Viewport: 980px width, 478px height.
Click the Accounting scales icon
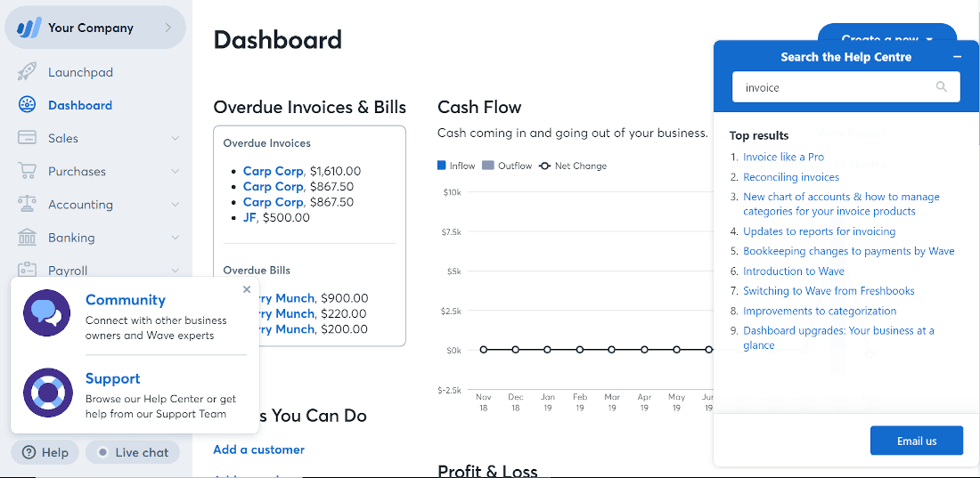(x=27, y=205)
